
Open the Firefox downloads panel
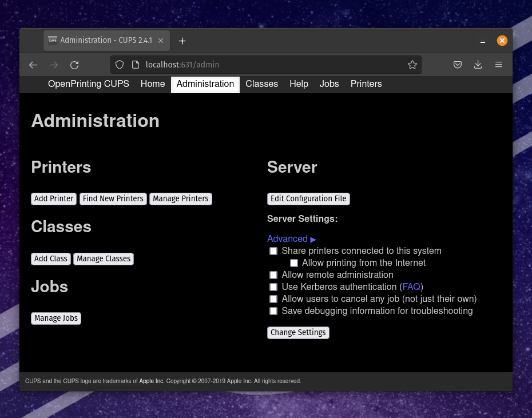pyautogui.click(x=478, y=65)
